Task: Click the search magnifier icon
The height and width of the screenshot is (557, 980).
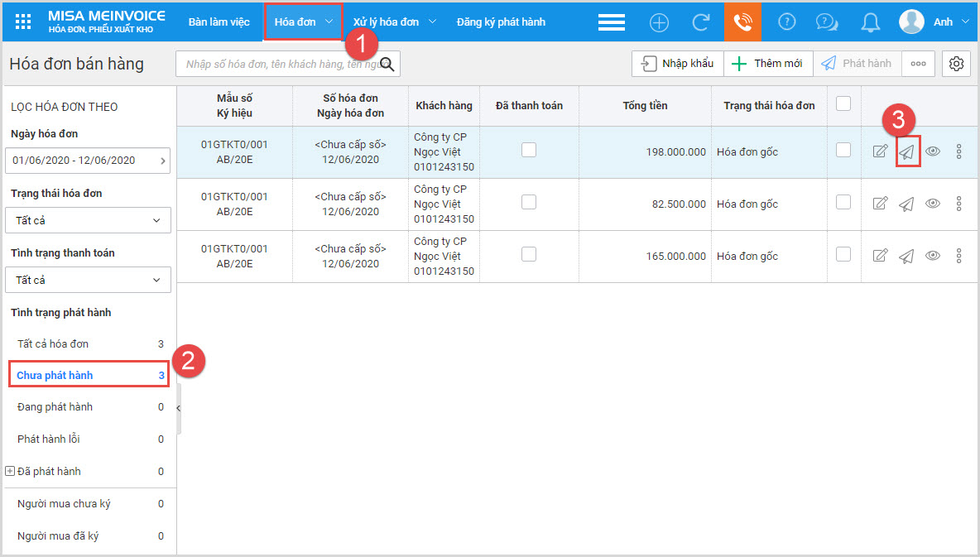Action: [387, 64]
